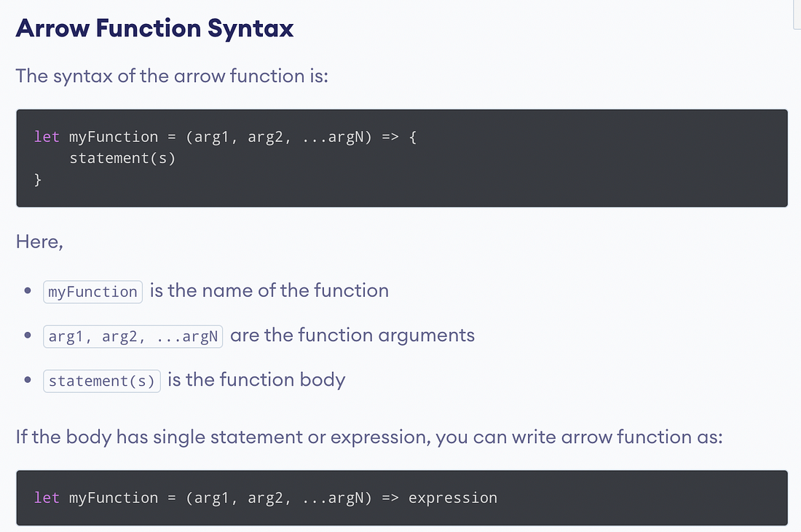Click the "Here," paragraph text
This screenshot has height=532, width=801.
[x=39, y=241]
